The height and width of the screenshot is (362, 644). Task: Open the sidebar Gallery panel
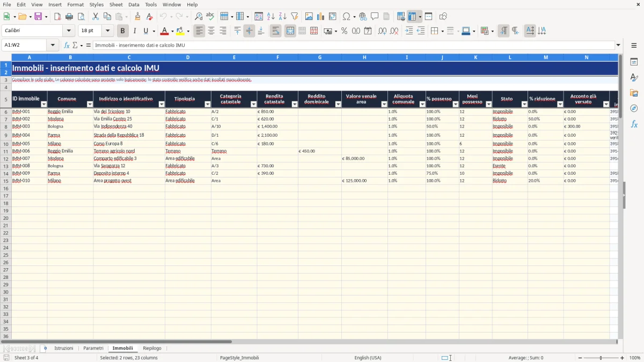tap(634, 93)
